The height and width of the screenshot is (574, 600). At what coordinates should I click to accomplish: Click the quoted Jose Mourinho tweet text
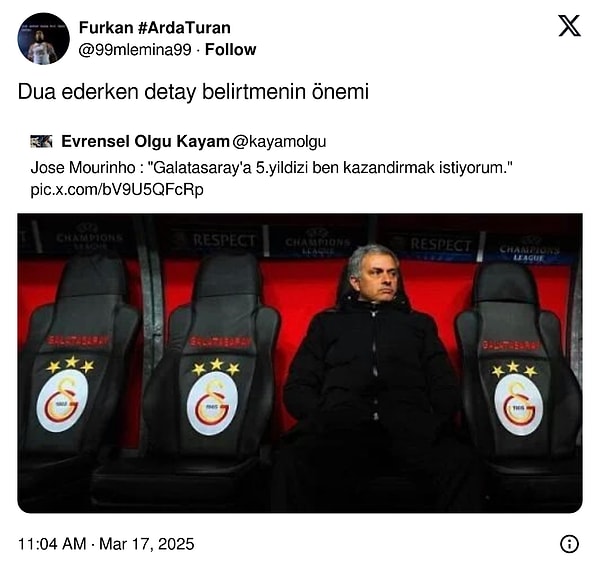[271, 168]
